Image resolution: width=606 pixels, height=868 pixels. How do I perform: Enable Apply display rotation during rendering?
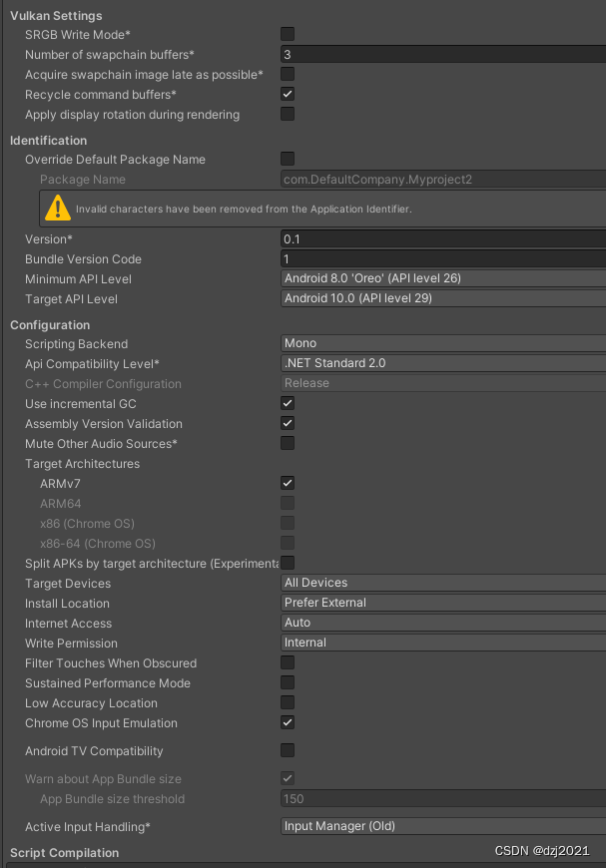click(x=288, y=115)
